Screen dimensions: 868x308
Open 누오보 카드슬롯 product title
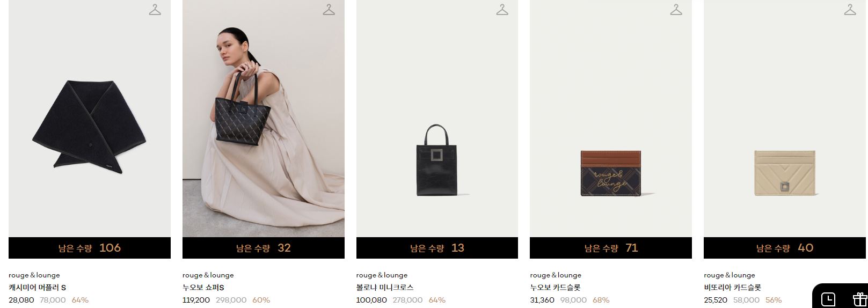click(x=555, y=288)
